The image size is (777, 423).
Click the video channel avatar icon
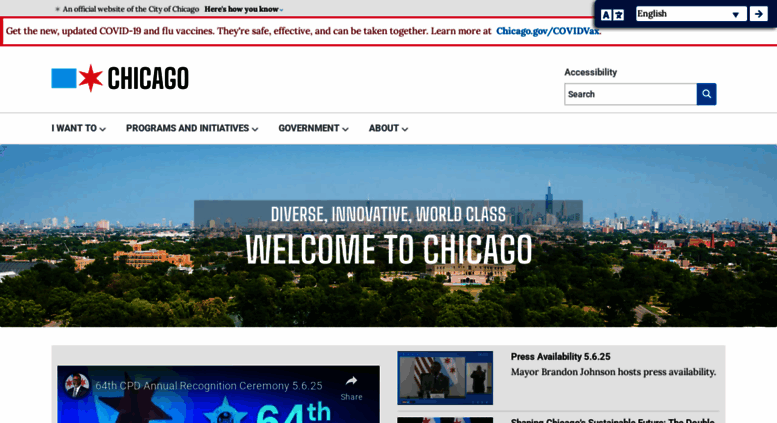76,385
